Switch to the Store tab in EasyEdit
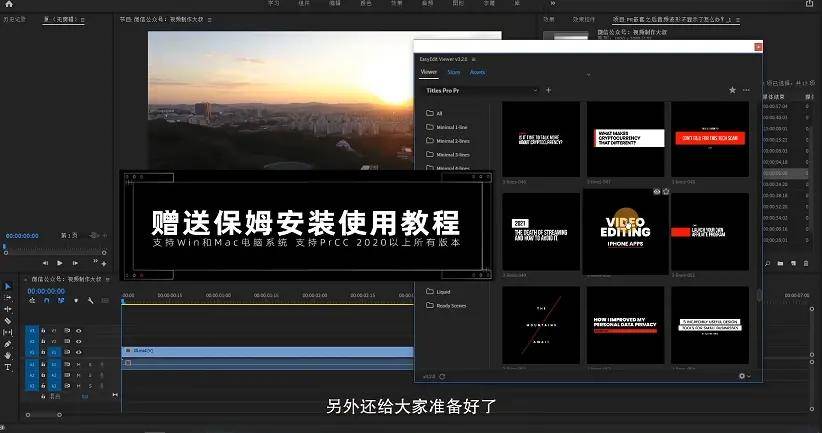Image resolution: width=822 pixels, height=433 pixels. click(x=453, y=72)
